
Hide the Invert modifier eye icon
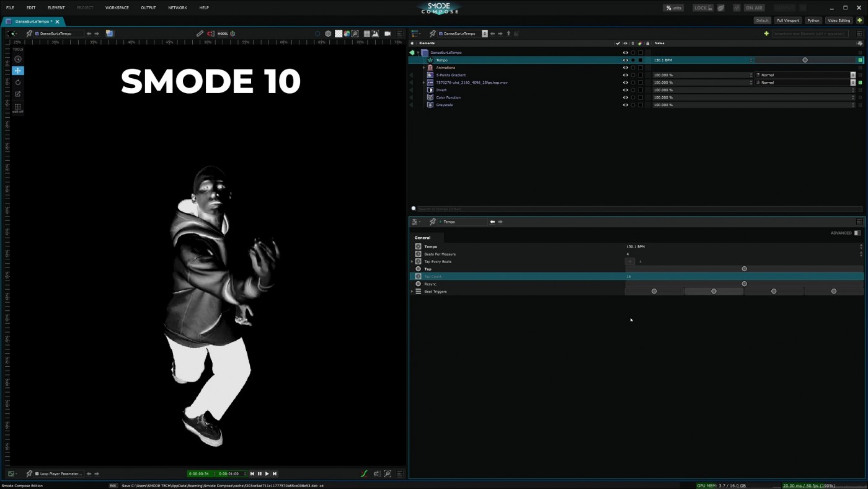[x=625, y=90]
